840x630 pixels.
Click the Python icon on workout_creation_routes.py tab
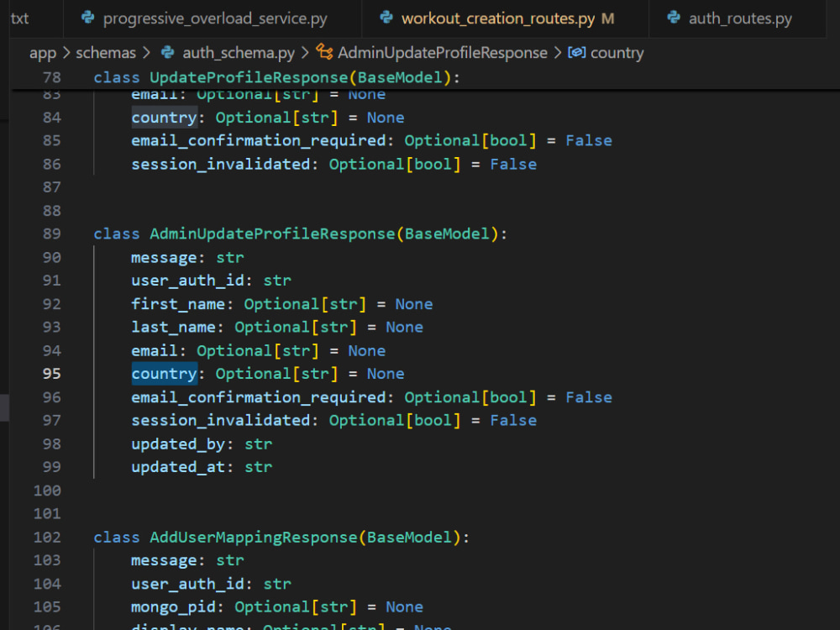pos(386,18)
